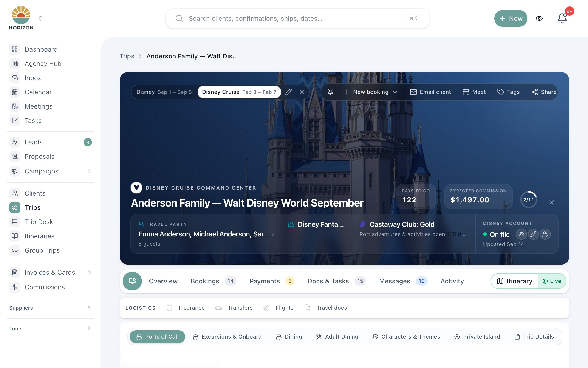
Task: Select the Ports of Call tab
Action: [157, 336]
